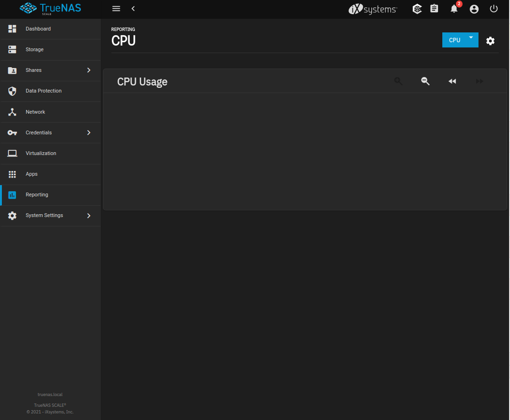Viewport: 510px width, 420px height.
Task: Click the Apps grid icon
Action: (12, 174)
